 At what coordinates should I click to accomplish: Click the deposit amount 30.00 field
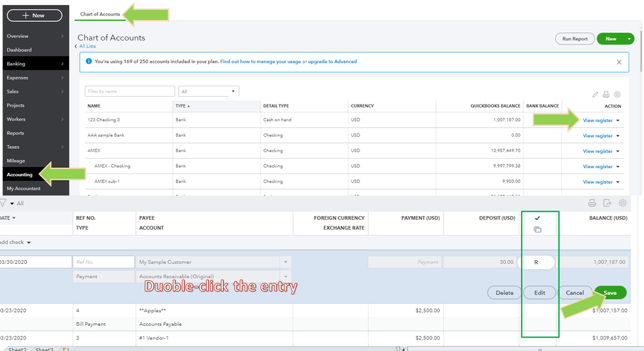click(480, 262)
